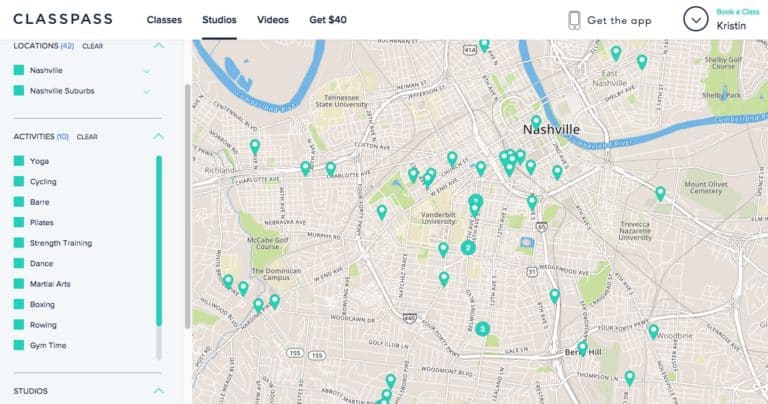
Task: Uncheck the Martial Arts checkbox
Action: pyautogui.click(x=19, y=284)
